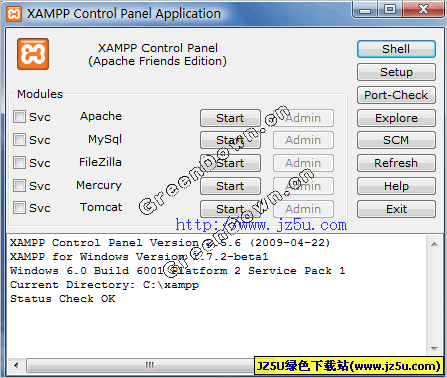Viewport: 447px width, 378px height.
Task: Click the log scroll-up arrow
Action: pyautogui.click(x=434, y=244)
